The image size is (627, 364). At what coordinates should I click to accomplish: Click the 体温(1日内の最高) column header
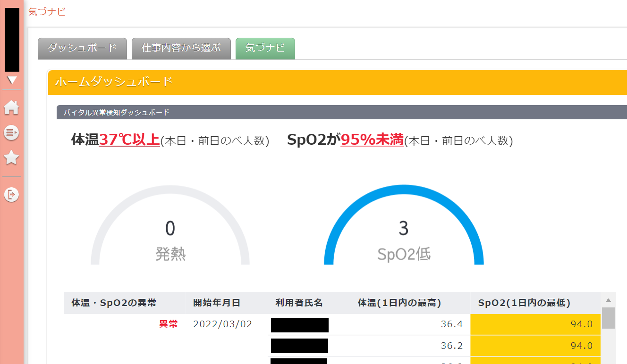(x=399, y=303)
